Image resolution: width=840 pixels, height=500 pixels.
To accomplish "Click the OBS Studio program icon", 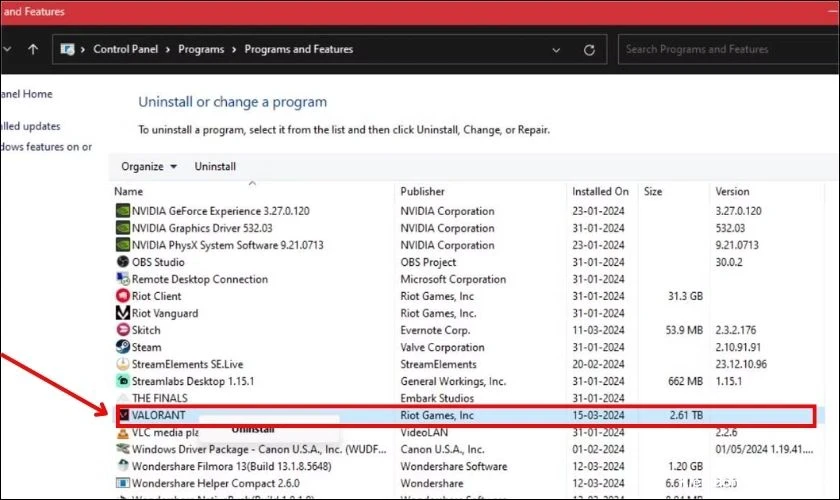I will click(123, 262).
